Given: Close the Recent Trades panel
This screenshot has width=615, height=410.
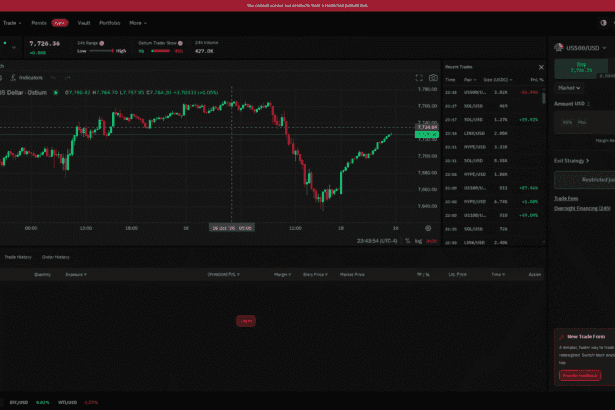Looking at the screenshot, I should point(541,67).
